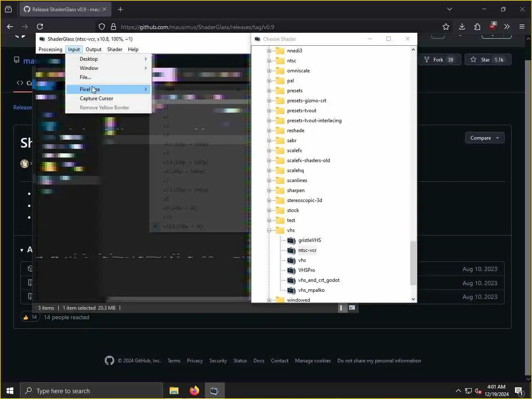Open the Window submenu under Input
The width and height of the screenshot is (532, 399).
click(x=108, y=68)
